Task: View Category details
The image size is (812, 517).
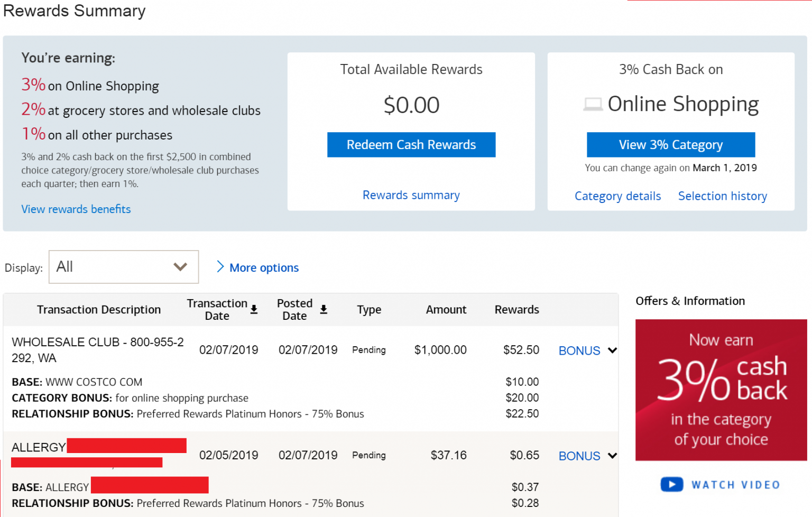Action: [617, 196]
